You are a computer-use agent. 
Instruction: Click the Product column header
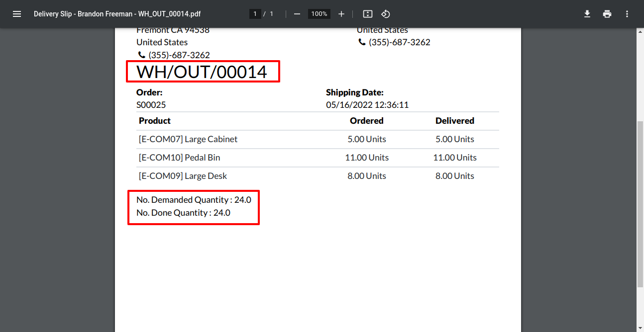[155, 121]
